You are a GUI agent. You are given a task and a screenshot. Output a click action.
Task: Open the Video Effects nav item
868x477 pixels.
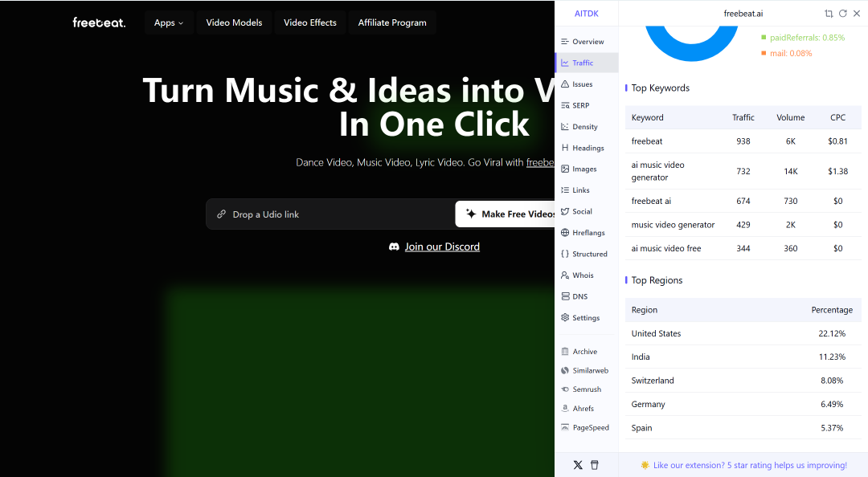(x=310, y=22)
